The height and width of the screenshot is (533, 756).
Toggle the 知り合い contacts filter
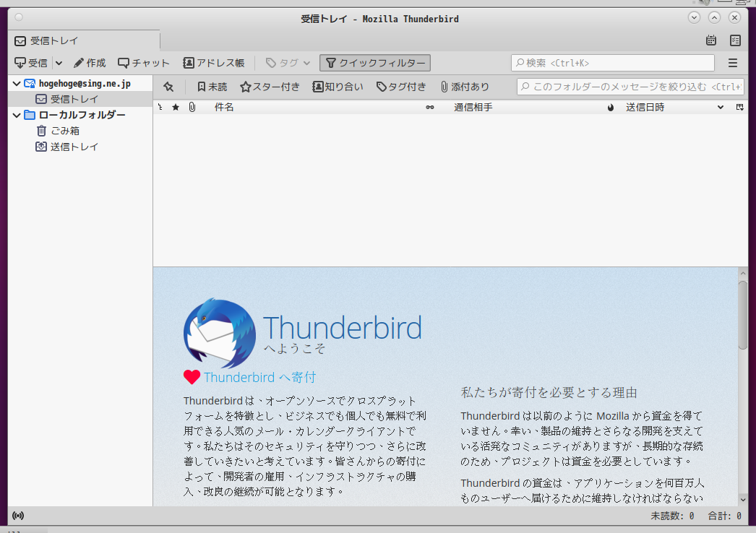click(338, 87)
